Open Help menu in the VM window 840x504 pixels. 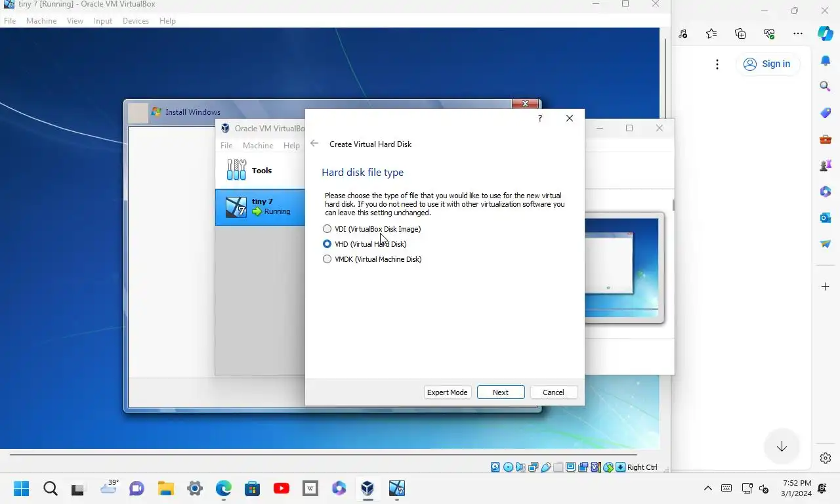(x=167, y=21)
